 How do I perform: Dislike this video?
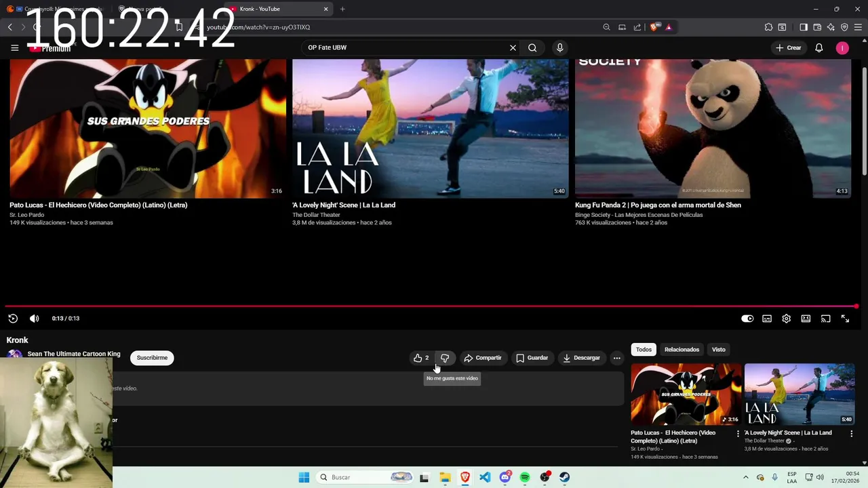(x=445, y=358)
